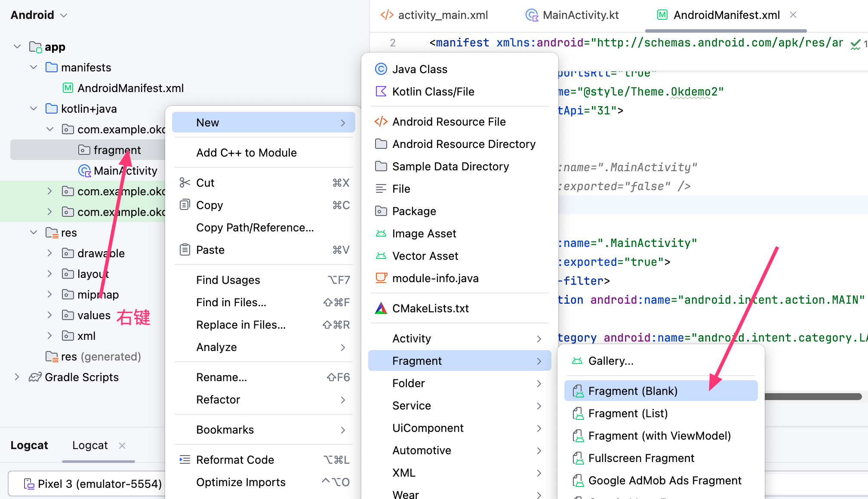868x499 pixels.
Task: Click the Gradle Scripts elephant icon
Action: pos(35,377)
